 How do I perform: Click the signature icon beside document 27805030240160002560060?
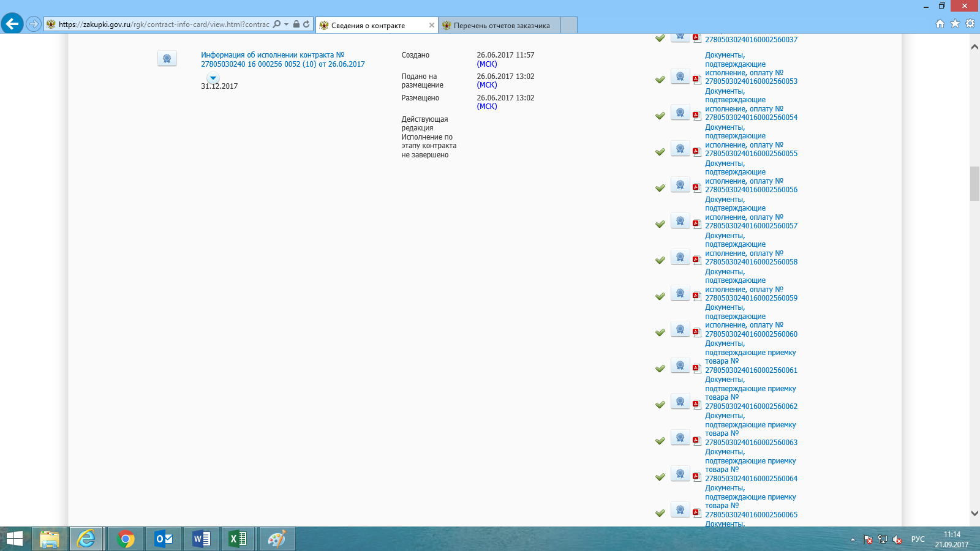coord(680,329)
